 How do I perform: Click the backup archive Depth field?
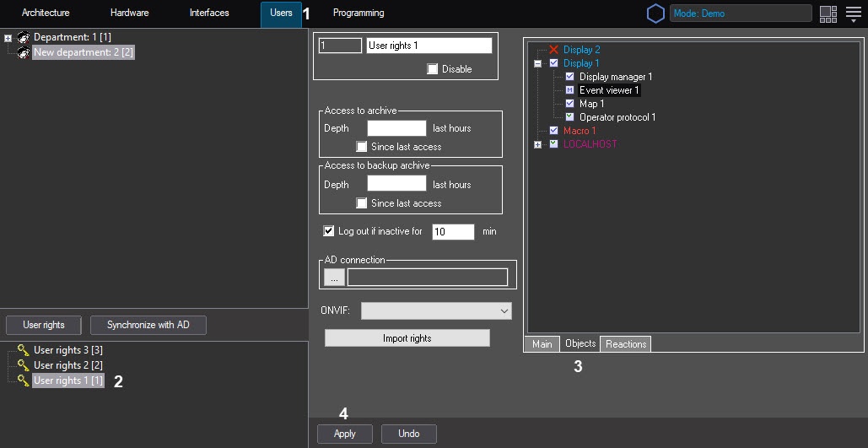point(397,183)
